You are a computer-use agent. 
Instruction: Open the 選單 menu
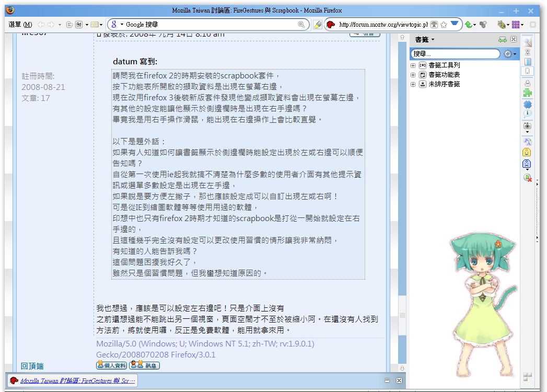[x=20, y=25]
